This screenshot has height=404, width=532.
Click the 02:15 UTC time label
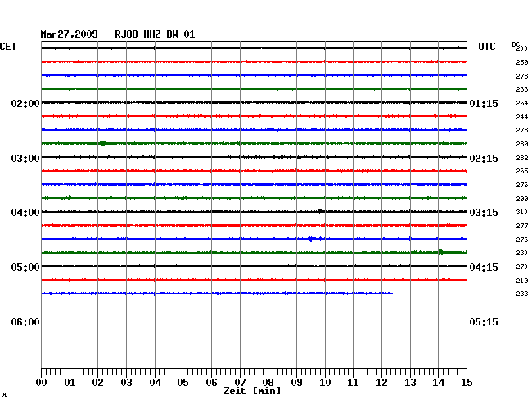coord(484,159)
